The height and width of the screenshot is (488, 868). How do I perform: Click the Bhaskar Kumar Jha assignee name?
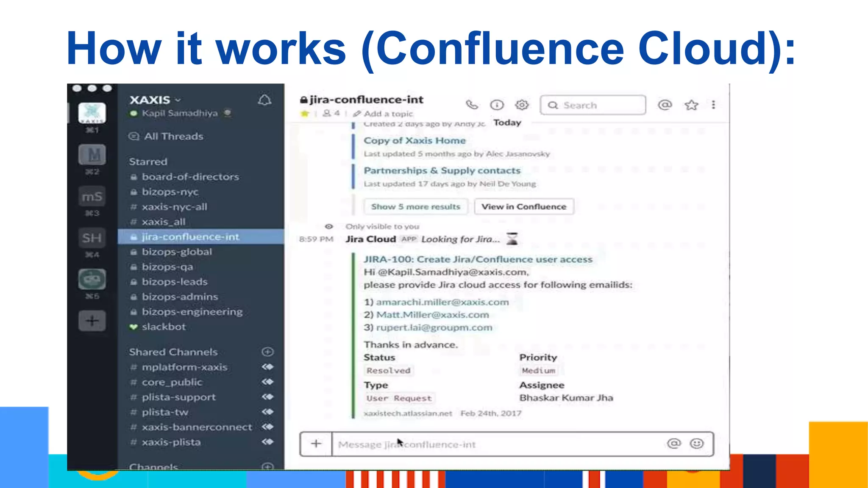[x=566, y=398]
